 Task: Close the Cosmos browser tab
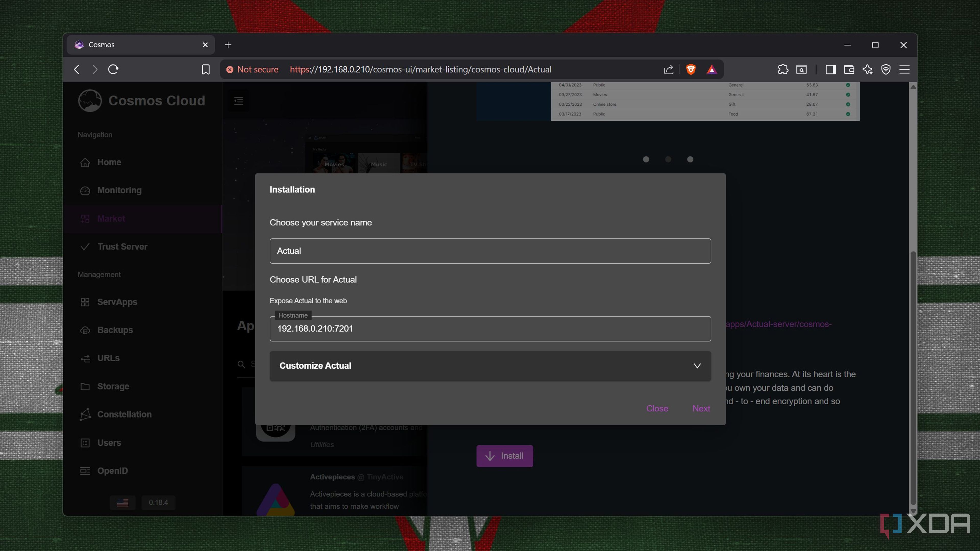coord(205,45)
